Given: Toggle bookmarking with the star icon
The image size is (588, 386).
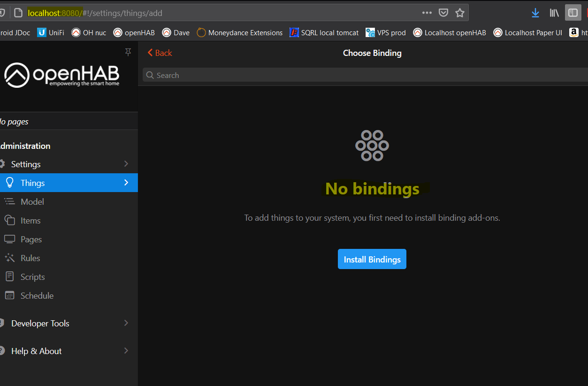Looking at the screenshot, I should click(x=459, y=13).
